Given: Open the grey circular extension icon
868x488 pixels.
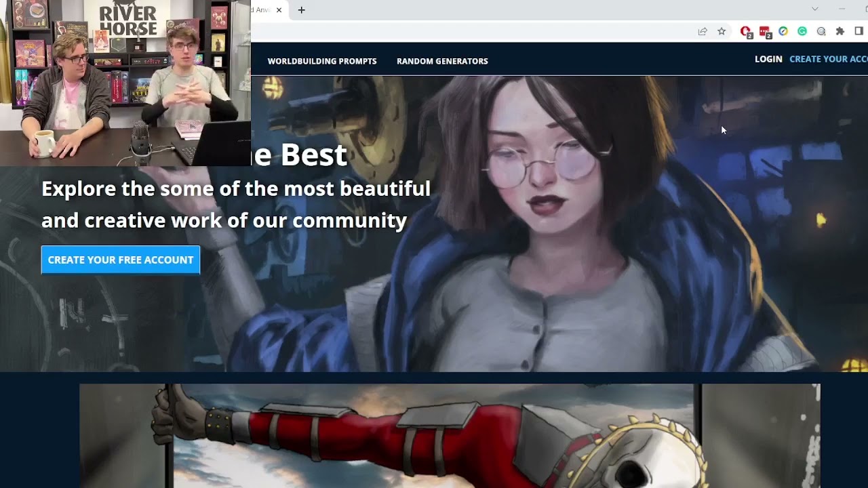Looking at the screenshot, I should [x=821, y=31].
